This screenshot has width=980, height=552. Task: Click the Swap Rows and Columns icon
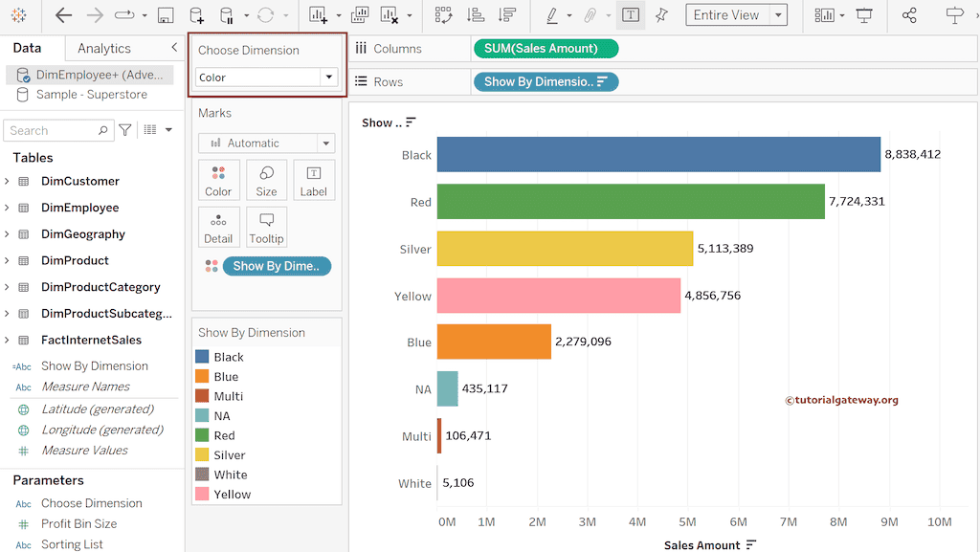click(443, 15)
